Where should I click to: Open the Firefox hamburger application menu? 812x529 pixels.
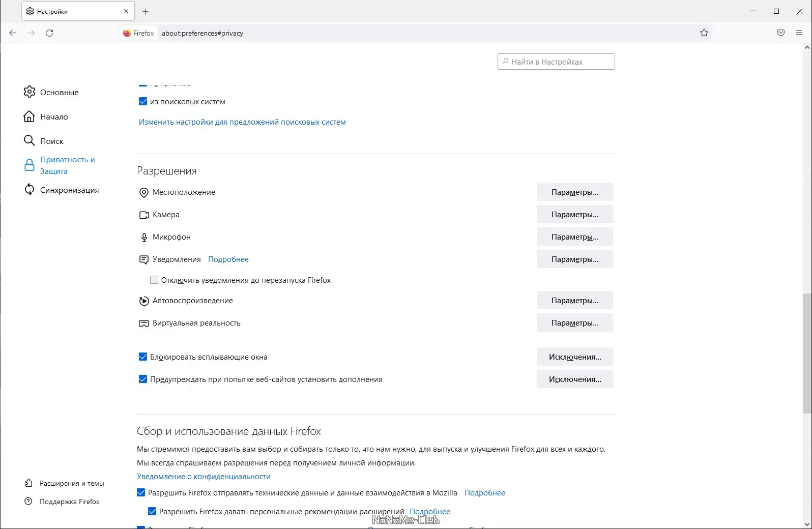click(799, 33)
